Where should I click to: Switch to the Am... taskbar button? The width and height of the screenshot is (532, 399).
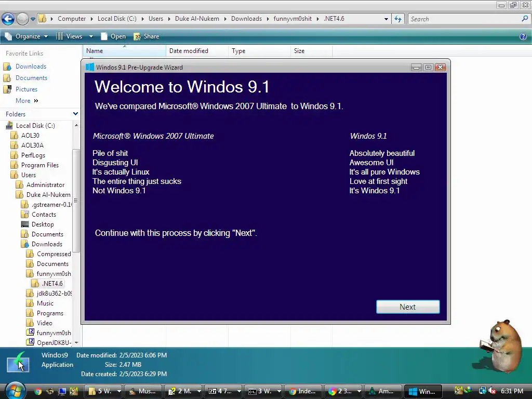pos(383,391)
